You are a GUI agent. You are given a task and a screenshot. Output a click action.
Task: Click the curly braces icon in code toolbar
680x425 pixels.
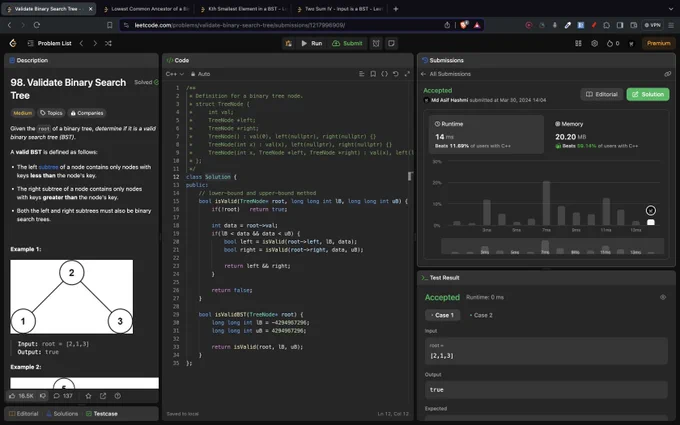click(384, 74)
